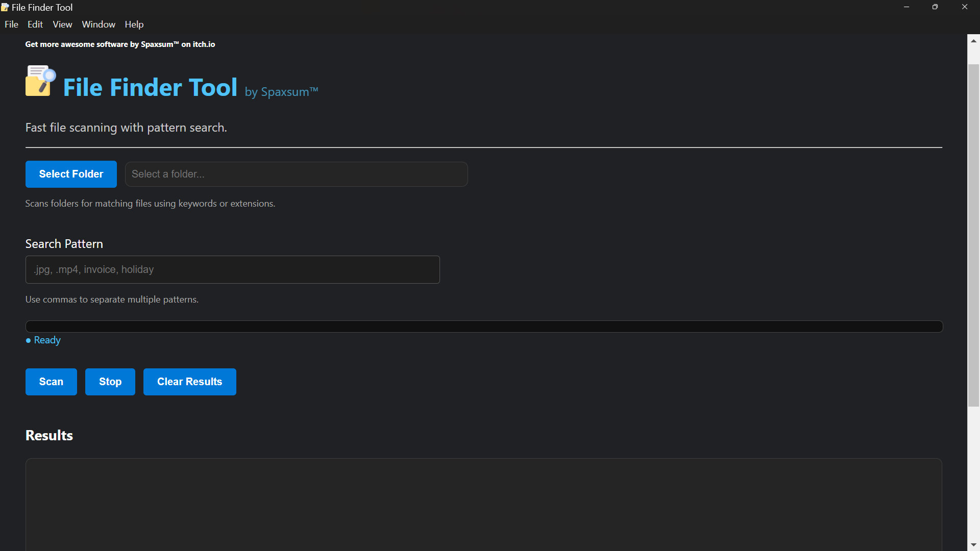The image size is (980, 551).
Task: Click the scan progress bar
Action: point(484,327)
